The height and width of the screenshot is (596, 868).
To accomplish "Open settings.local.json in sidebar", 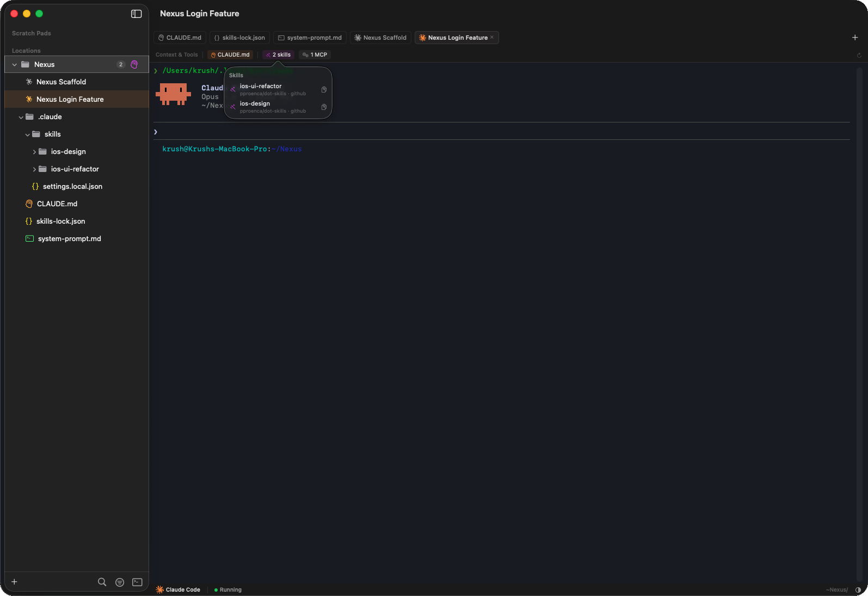I will 77,186.
